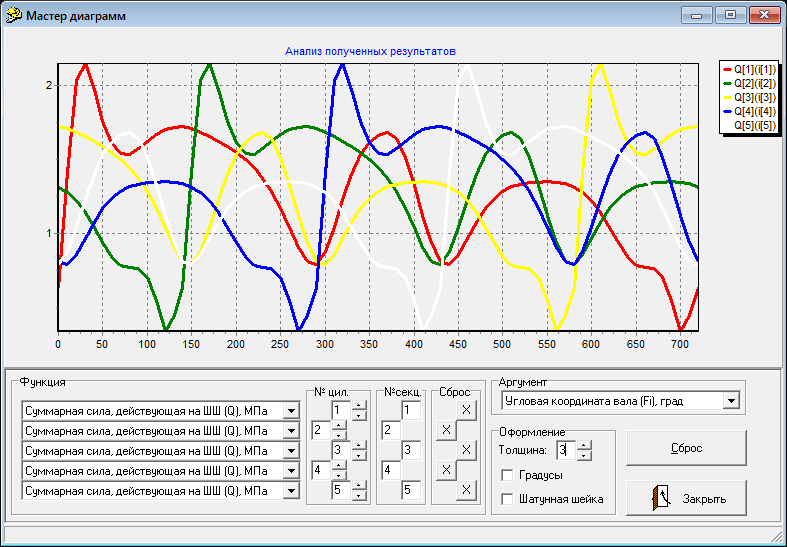Increase cylinder number in row 2 spinner
This screenshot has height=547, width=787.
(x=339, y=426)
